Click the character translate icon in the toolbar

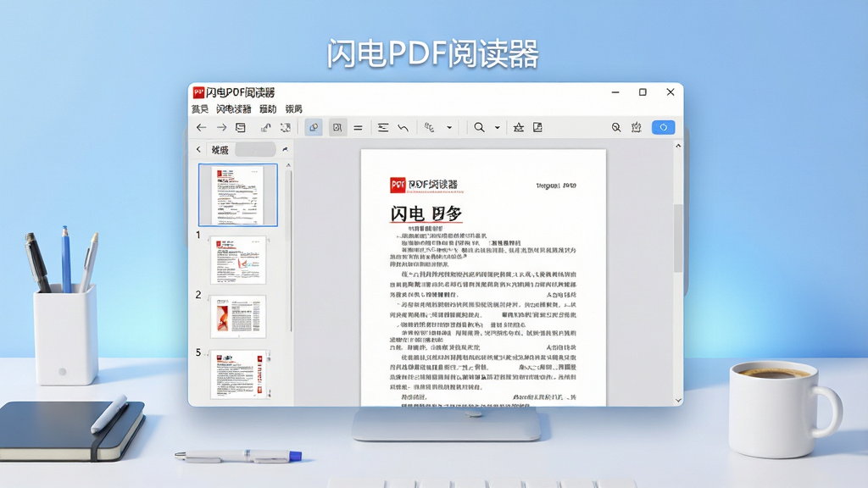(429, 128)
